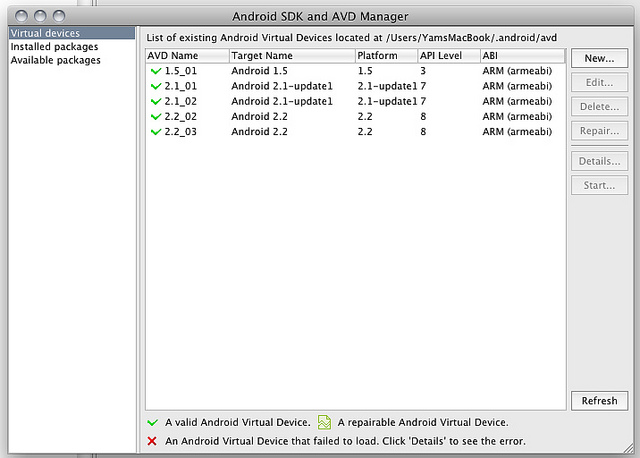
Task: Click the green checkmark beside 2.1_01
Action: 156,86
